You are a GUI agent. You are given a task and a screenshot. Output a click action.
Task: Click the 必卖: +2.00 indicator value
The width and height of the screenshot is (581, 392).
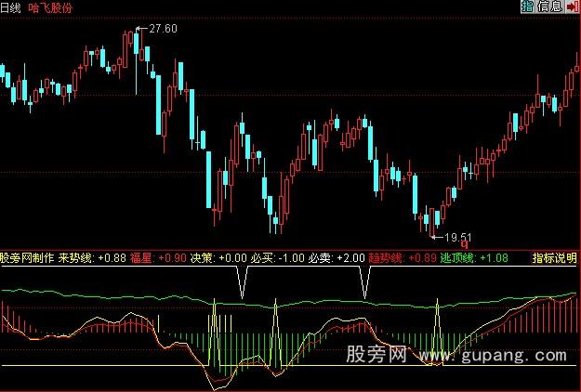tap(337, 258)
